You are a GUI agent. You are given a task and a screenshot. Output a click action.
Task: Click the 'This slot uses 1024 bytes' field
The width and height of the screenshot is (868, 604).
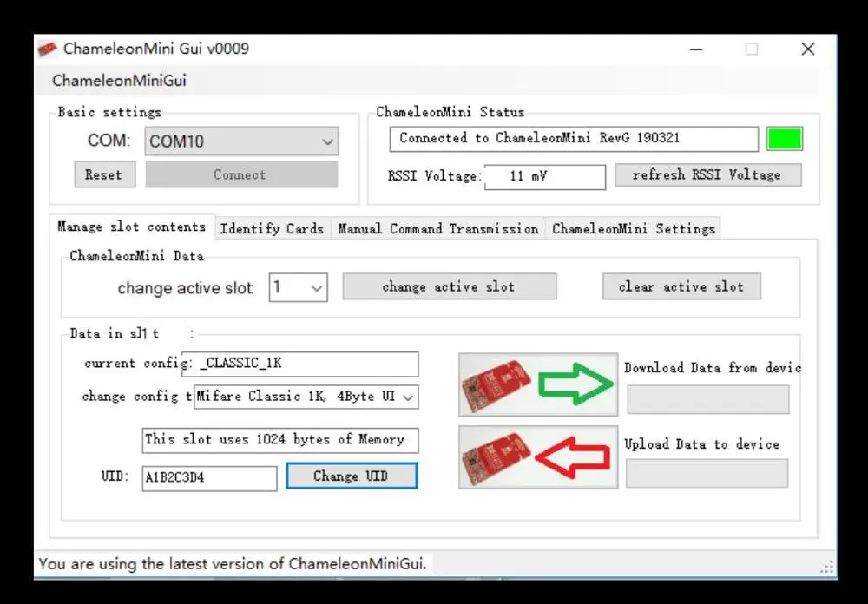(x=280, y=440)
